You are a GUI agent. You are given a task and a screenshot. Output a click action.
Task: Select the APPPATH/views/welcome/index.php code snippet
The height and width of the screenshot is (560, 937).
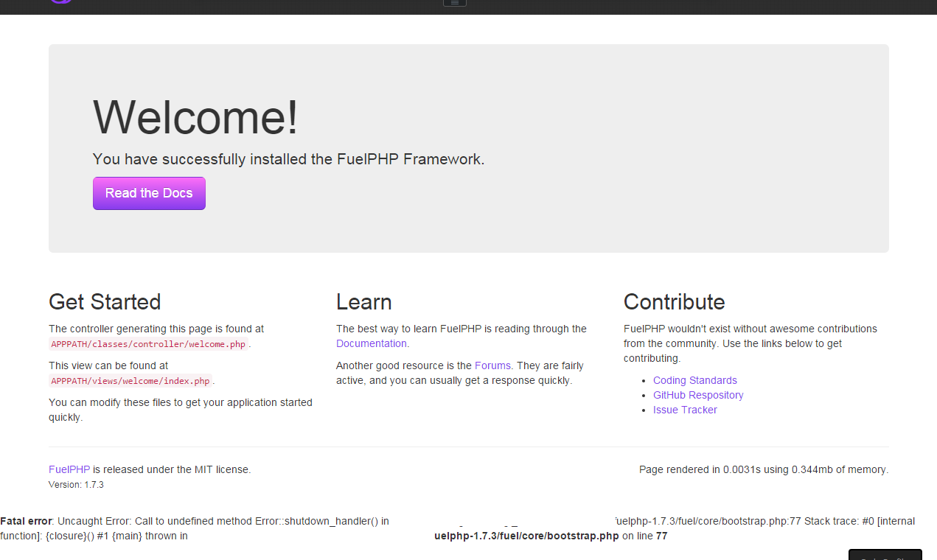[130, 381]
